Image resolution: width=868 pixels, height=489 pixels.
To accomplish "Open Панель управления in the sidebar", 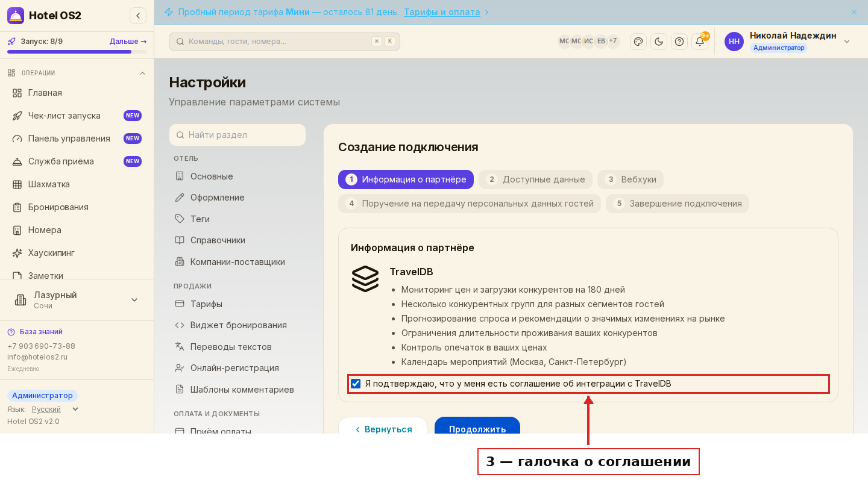I will pos(77,139).
